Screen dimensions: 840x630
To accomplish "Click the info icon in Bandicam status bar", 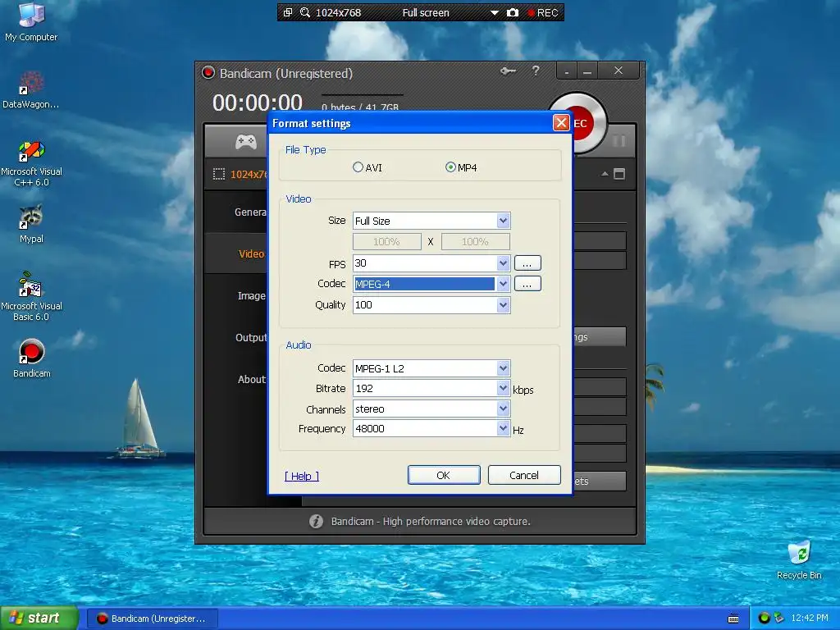I will (316, 521).
